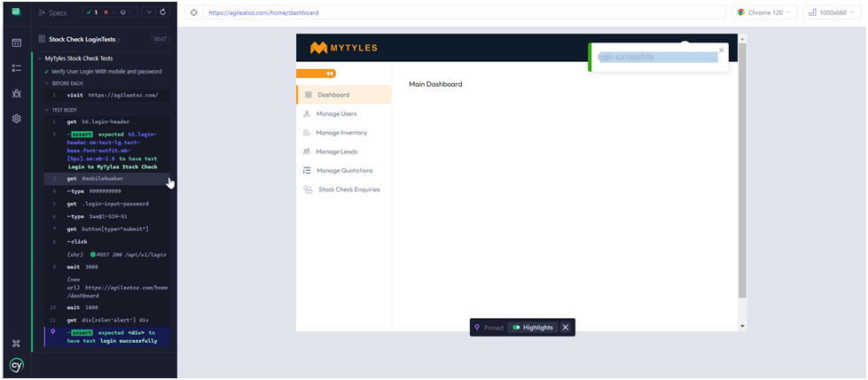Screen dimensions: 868x380
Task: Click the Pinned indicator pin icon
Action: [477, 328]
